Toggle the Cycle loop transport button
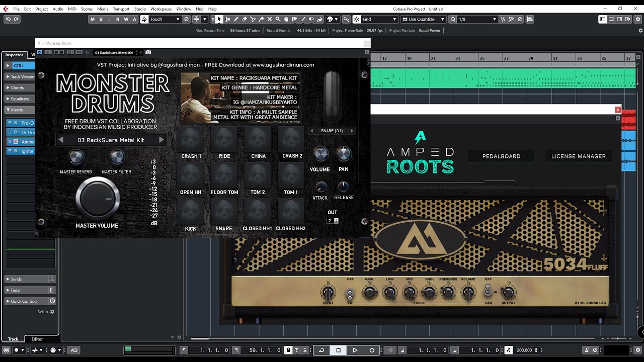The image size is (644, 362). [321, 350]
